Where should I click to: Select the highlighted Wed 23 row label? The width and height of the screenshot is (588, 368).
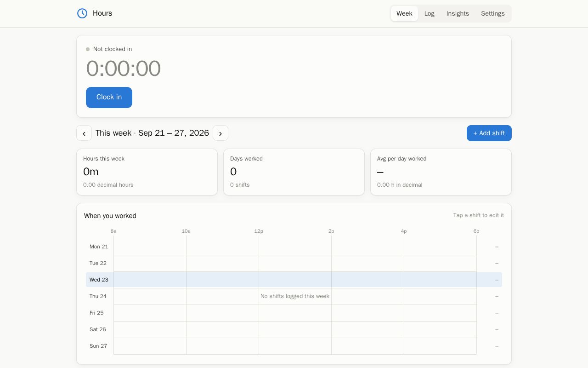(99, 280)
